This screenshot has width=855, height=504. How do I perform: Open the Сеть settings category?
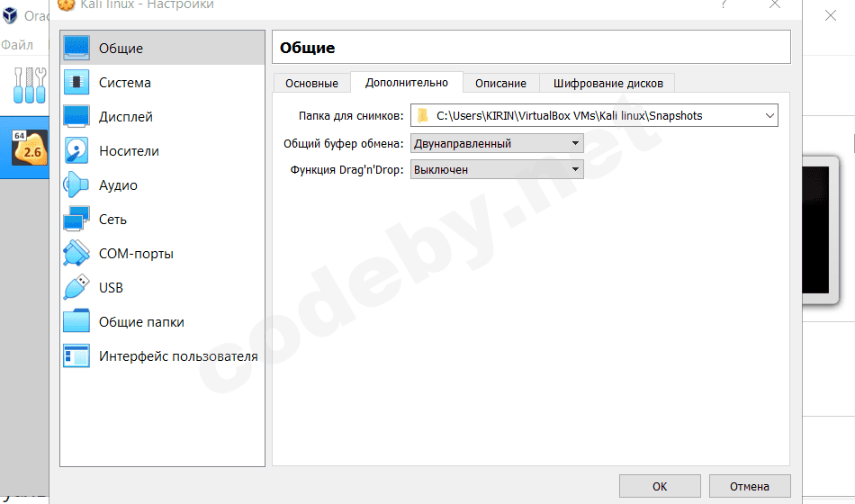[x=163, y=220]
